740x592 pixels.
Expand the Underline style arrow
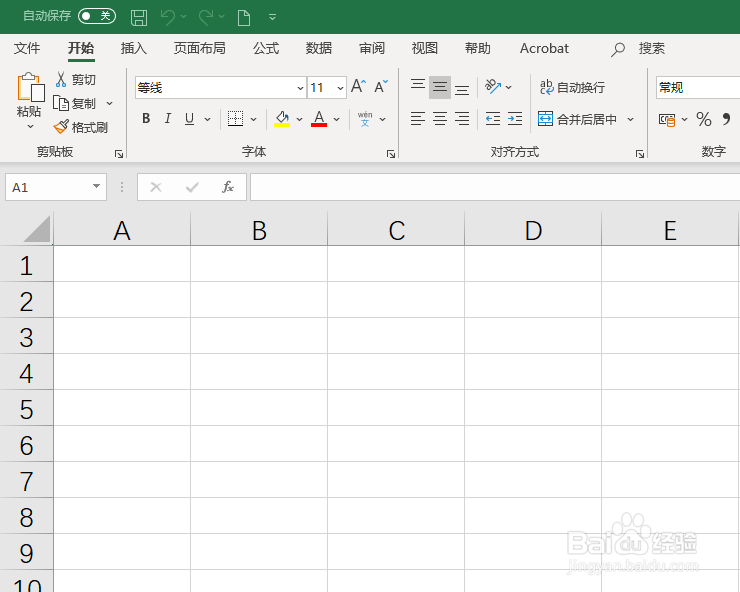[207, 119]
